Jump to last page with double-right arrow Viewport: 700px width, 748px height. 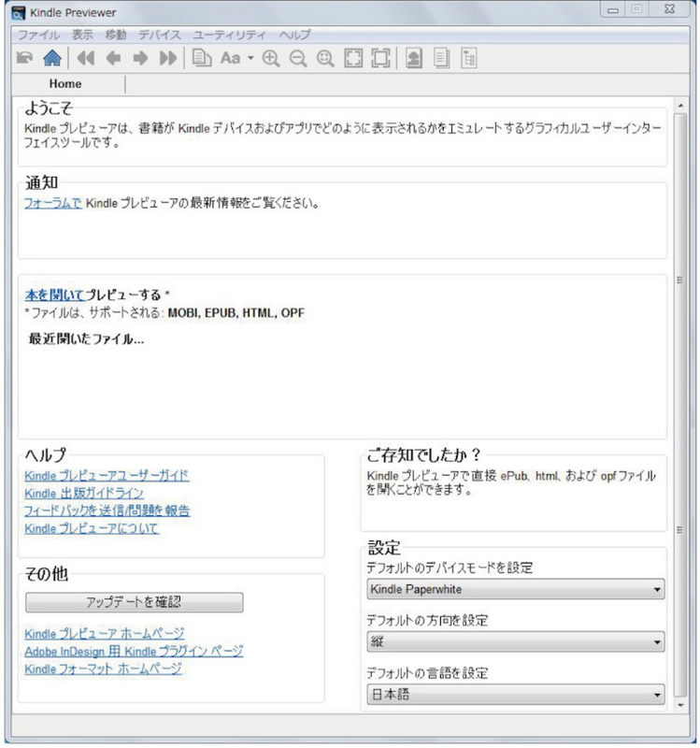(x=168, y=58)
